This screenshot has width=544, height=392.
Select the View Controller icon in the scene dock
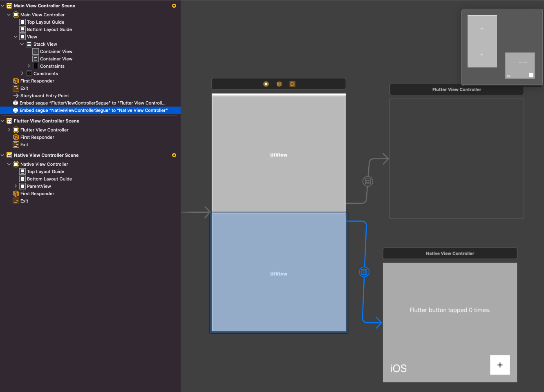[266, 84]
